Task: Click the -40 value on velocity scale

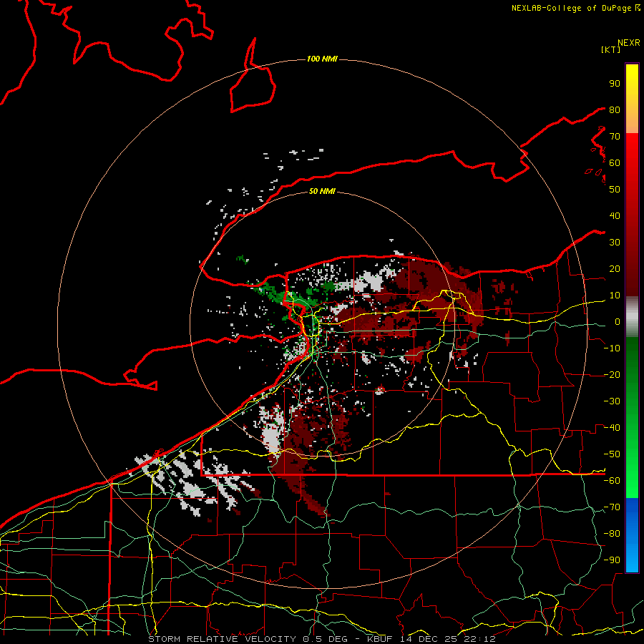Action: tap(612, 428)
